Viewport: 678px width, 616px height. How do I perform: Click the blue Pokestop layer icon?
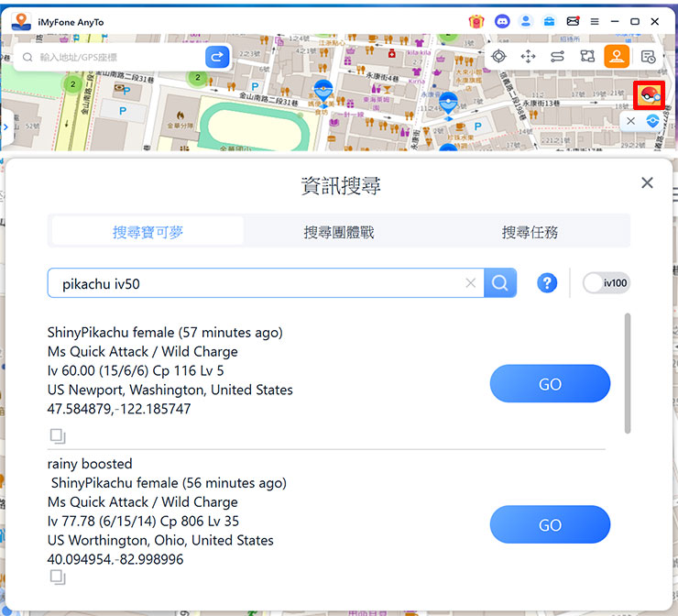pos(652,121)
